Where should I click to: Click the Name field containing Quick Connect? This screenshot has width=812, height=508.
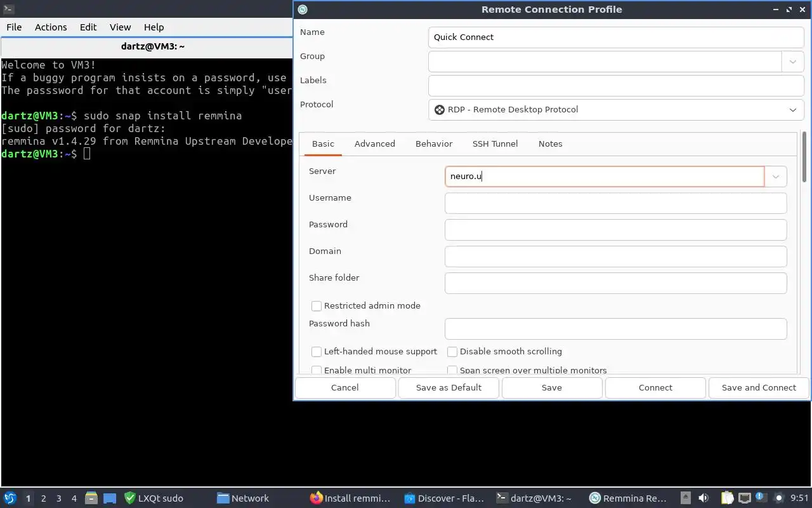pos(616,37)
